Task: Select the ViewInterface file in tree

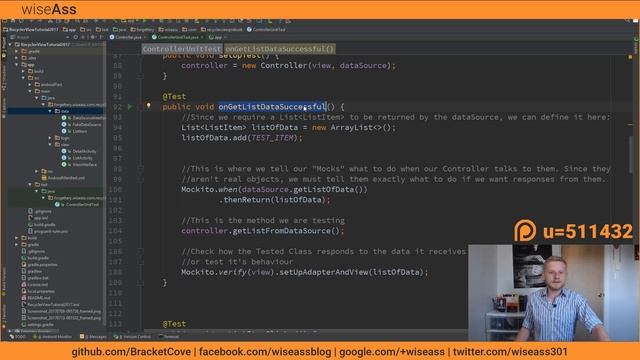Action: click(x=79, y=164)
